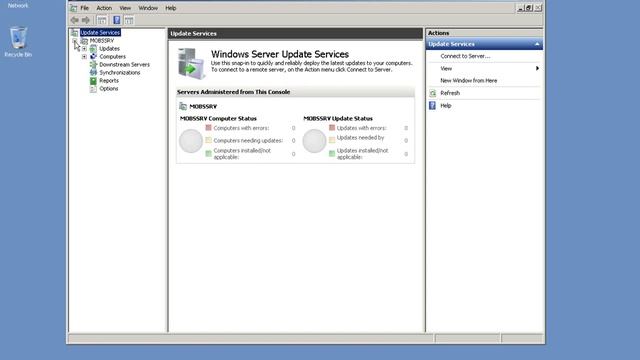Screen dimensions: 640x360
Task: Open the Window menu
Action: 148,8
